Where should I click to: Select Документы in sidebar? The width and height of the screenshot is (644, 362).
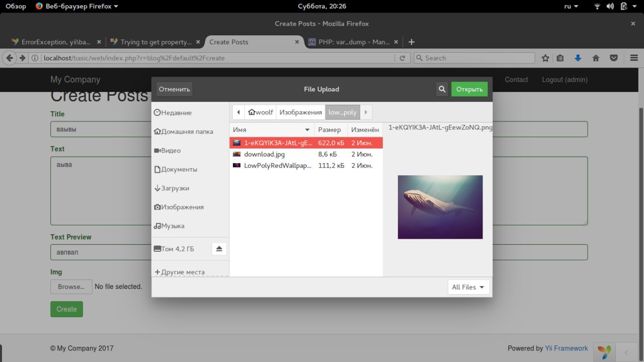click(x=190, y=169)
